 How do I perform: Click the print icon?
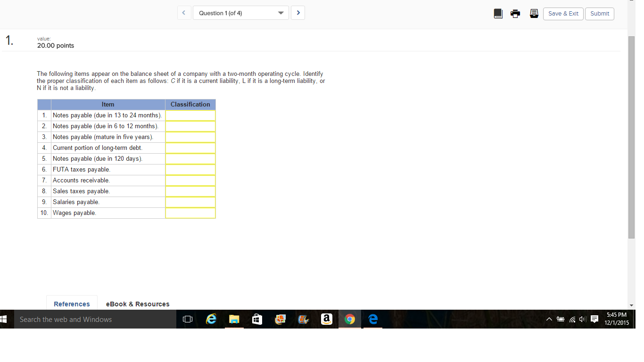pyautogui.click(x=515, y=14)
